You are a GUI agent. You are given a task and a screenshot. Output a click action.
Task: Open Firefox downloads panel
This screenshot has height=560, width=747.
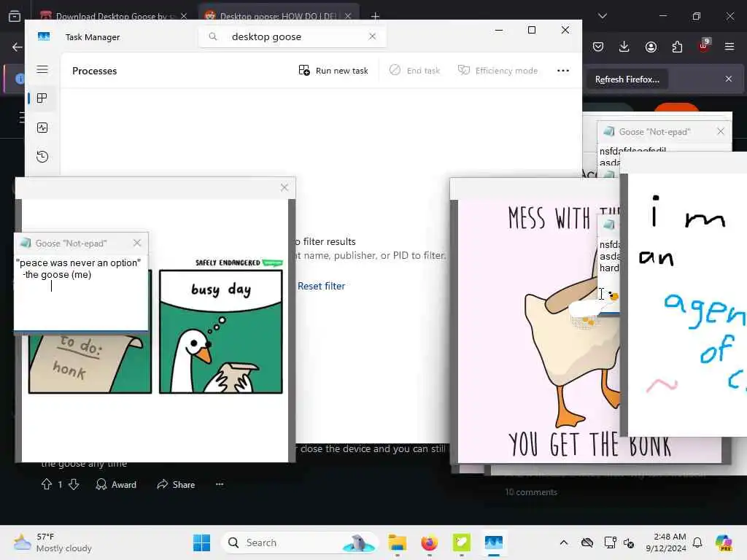click(624, 47)
